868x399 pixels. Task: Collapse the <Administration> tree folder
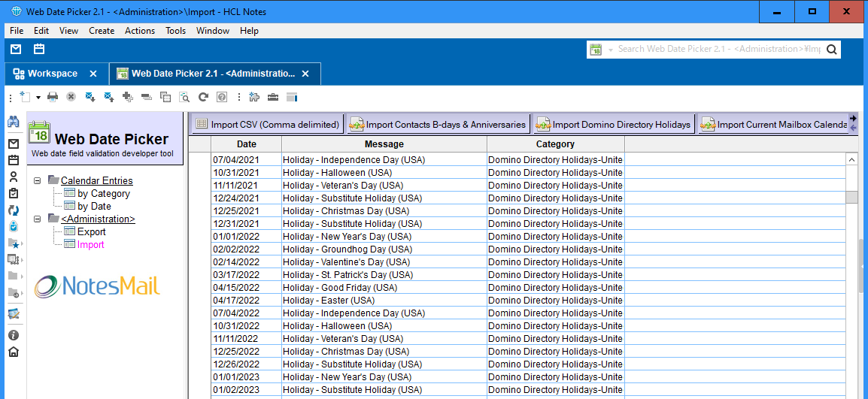click(x=38, y=219)
